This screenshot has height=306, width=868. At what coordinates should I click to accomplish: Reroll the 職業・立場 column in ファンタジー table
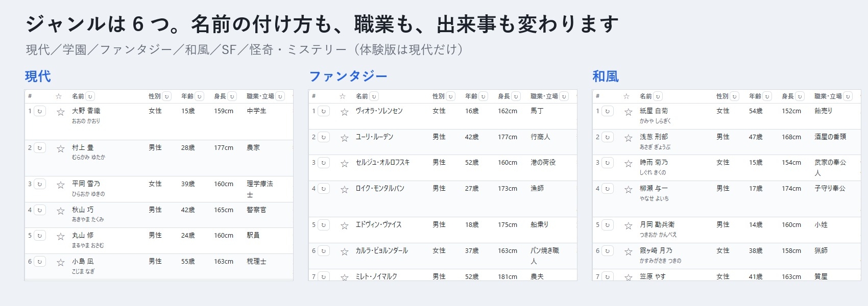(564, 96)
